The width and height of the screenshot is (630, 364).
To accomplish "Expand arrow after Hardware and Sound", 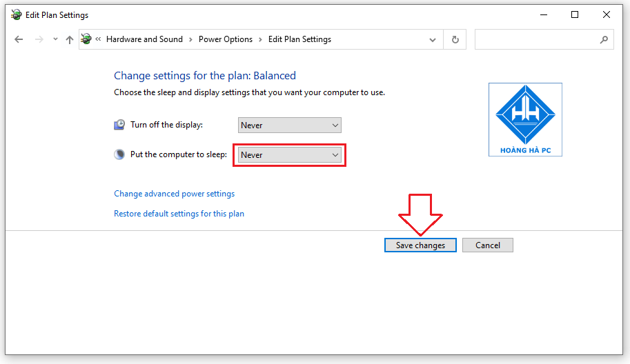I will pyautogui.click(x=190, y=39).
